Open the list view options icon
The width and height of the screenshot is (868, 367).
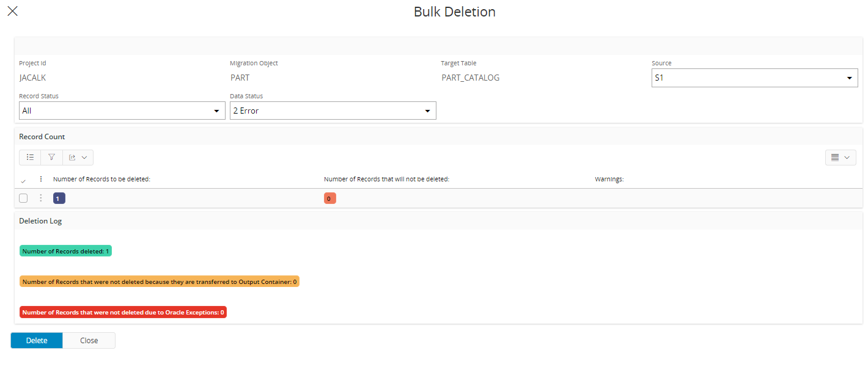click(30, 158)
